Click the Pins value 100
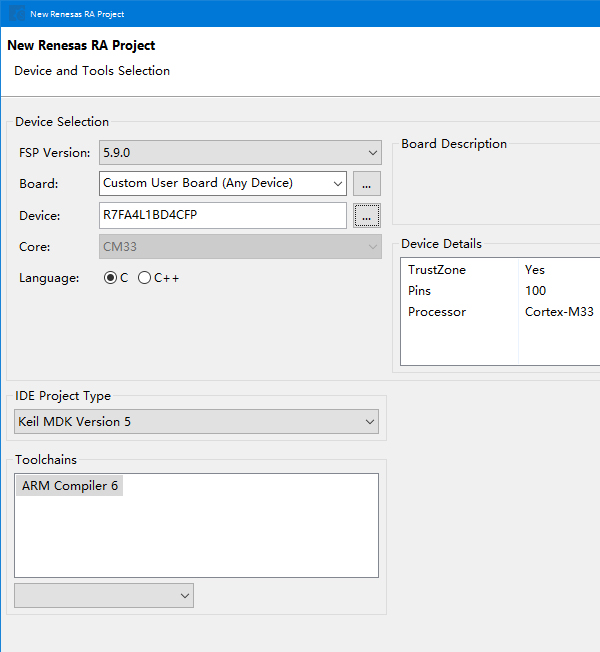 (x=535, y=291)
